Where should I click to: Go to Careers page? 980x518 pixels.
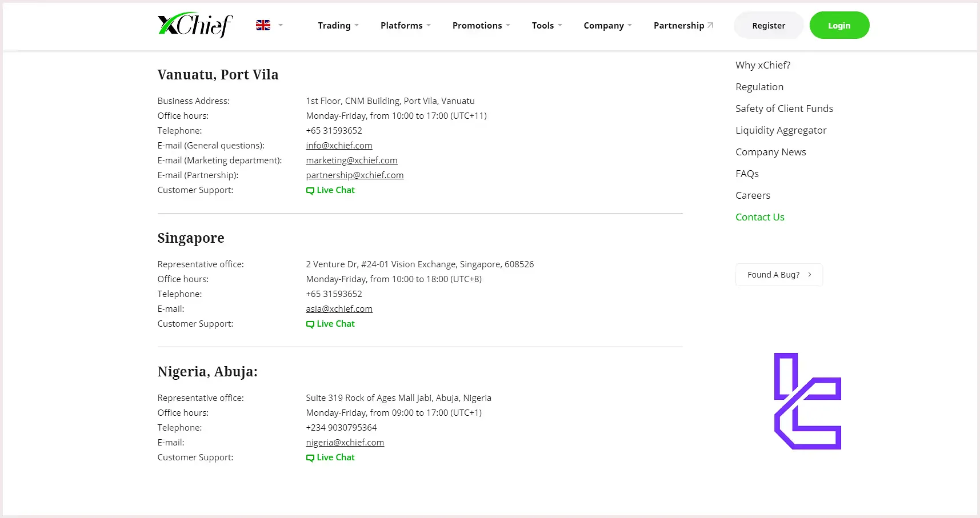(x=753, y=195)
